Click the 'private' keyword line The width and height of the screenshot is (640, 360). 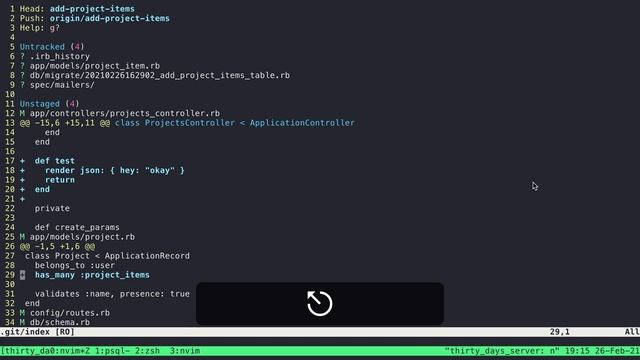click(52, 208)
